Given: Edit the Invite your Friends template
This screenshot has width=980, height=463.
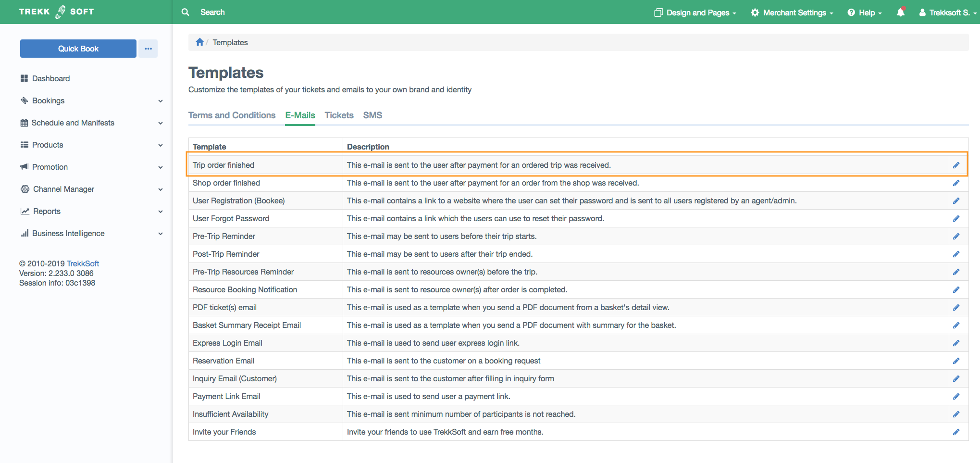Looking at the screenshot, I should (x=956, y=432).
